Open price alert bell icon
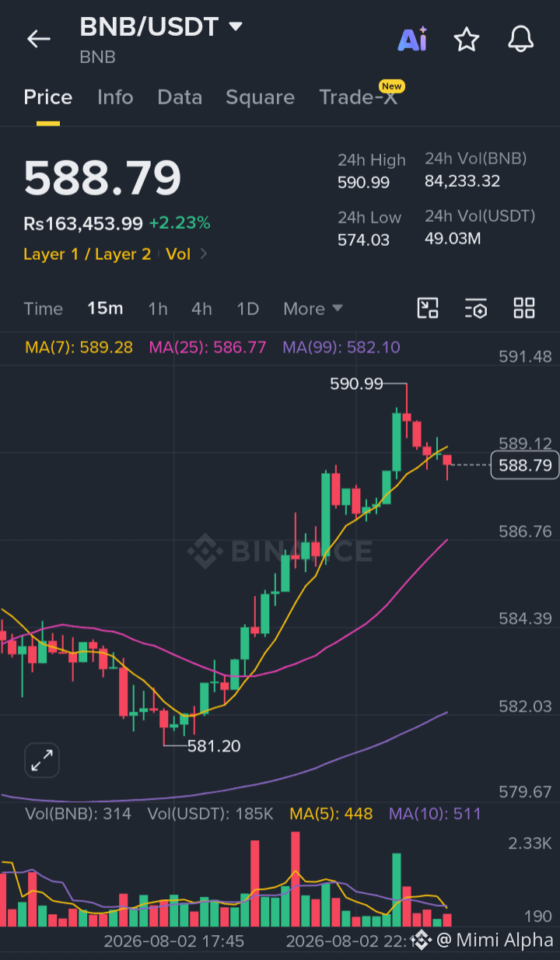 [520, 39]
